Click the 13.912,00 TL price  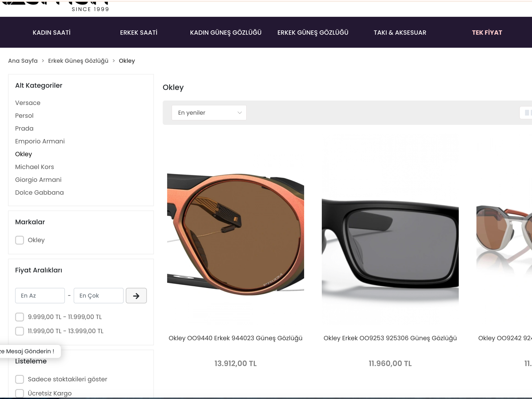[x=235, y=363]
